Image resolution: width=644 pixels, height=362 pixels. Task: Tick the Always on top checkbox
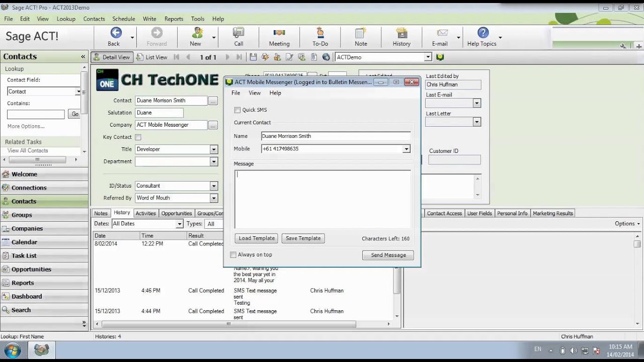click(x=233, y=255)
